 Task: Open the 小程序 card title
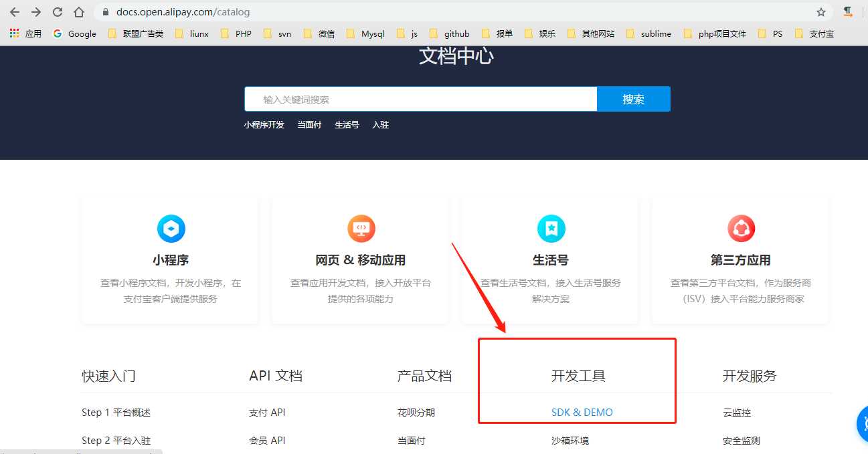pos(171,260)
